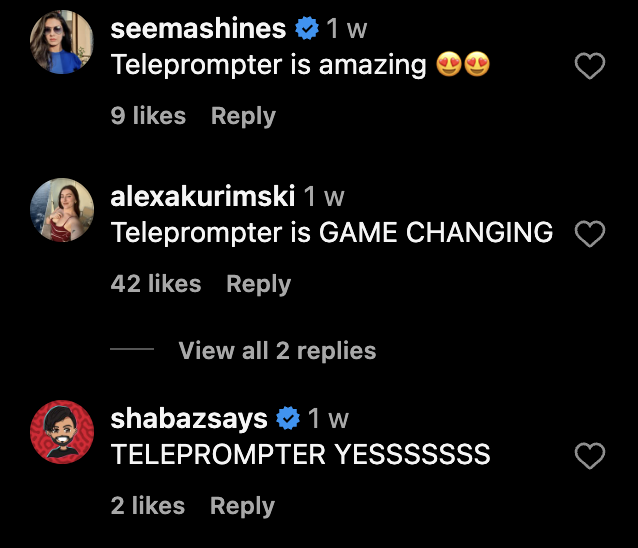Like shabazsays' TELEPROMPTER YESSSSSSS comment

(590, 456)
